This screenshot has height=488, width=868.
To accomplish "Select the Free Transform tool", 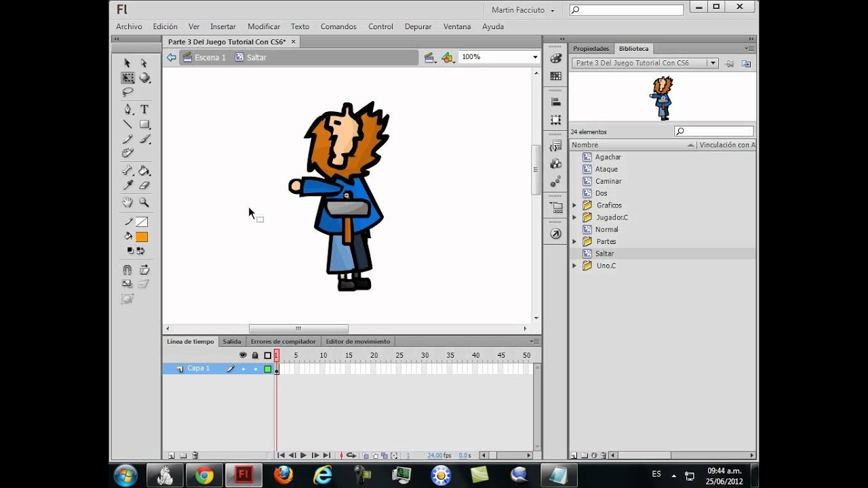I will tap(127, 78).
